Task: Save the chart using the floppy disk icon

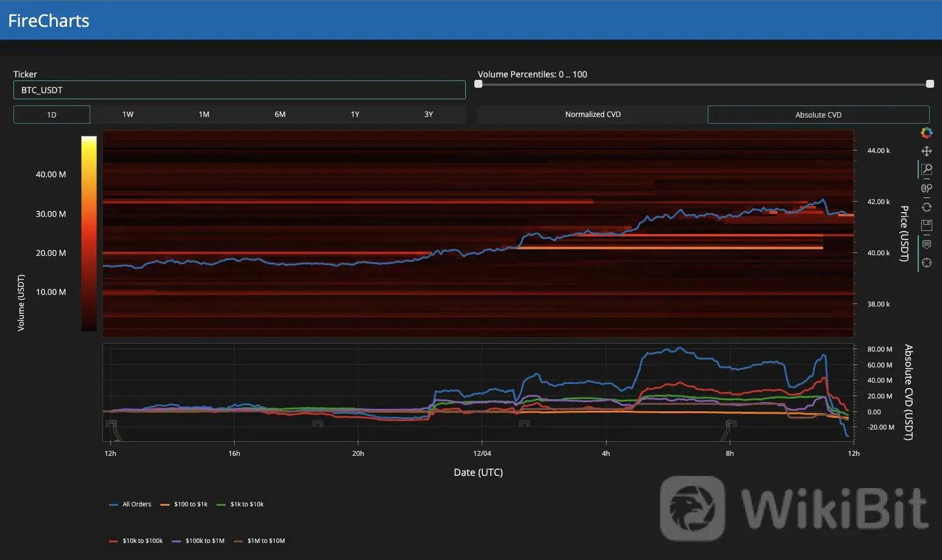Action: (926, 225)
